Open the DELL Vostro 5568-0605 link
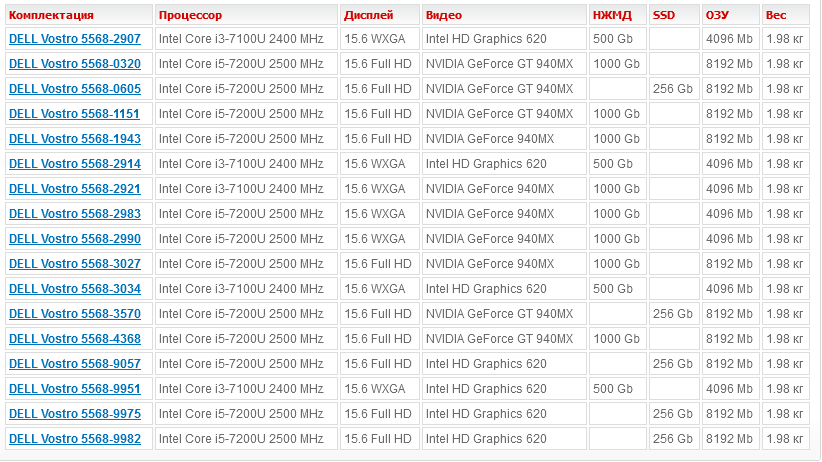 (x=75, y=89)
